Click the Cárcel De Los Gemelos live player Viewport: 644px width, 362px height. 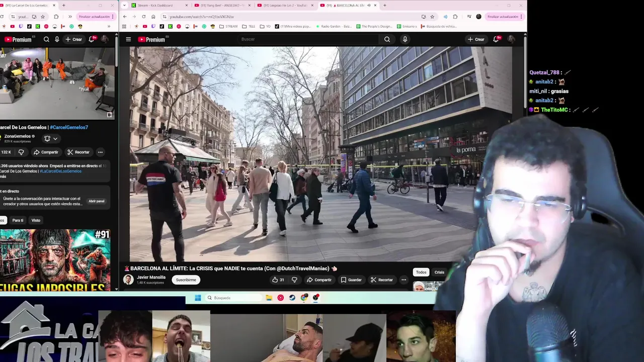coord(57,83)
